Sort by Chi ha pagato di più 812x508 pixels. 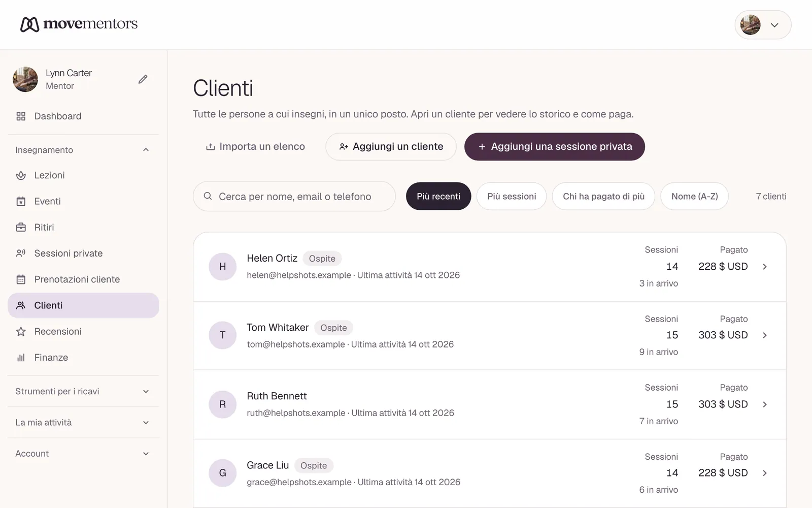[x=603, y=196]
